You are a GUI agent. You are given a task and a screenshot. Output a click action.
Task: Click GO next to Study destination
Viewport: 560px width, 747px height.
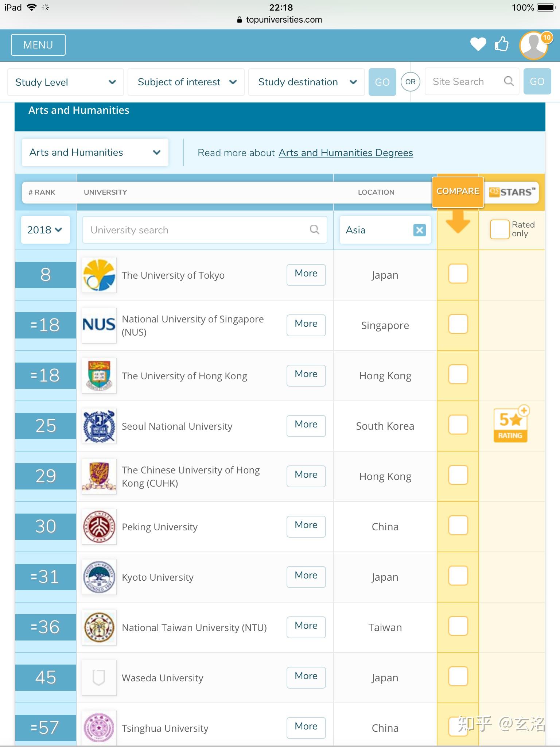click(x=382, y=82)
